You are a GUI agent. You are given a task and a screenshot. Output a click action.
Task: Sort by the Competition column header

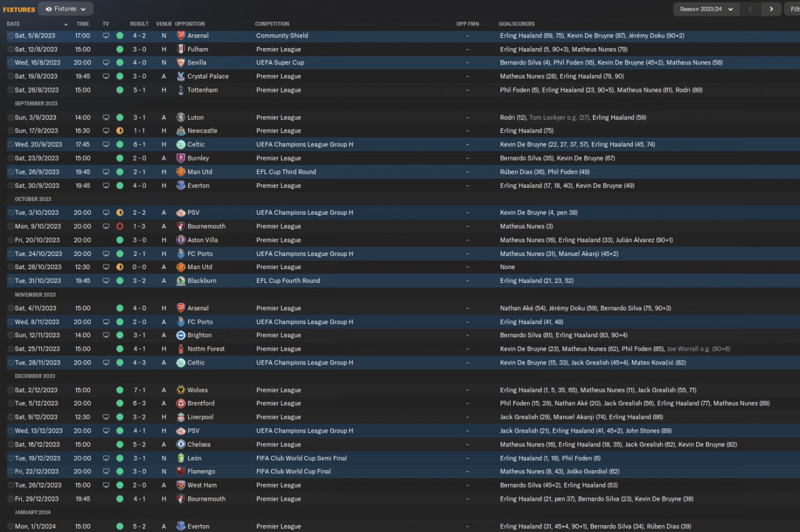[272, 24]
